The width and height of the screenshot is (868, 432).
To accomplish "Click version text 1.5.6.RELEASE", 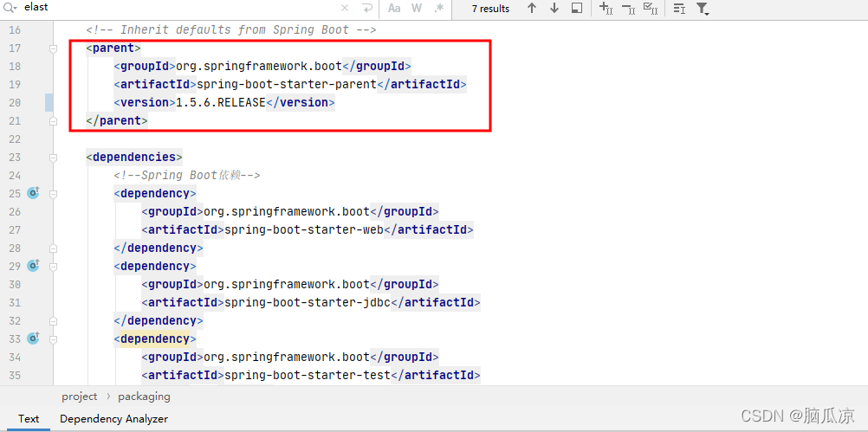I will (x=220, y=102).
